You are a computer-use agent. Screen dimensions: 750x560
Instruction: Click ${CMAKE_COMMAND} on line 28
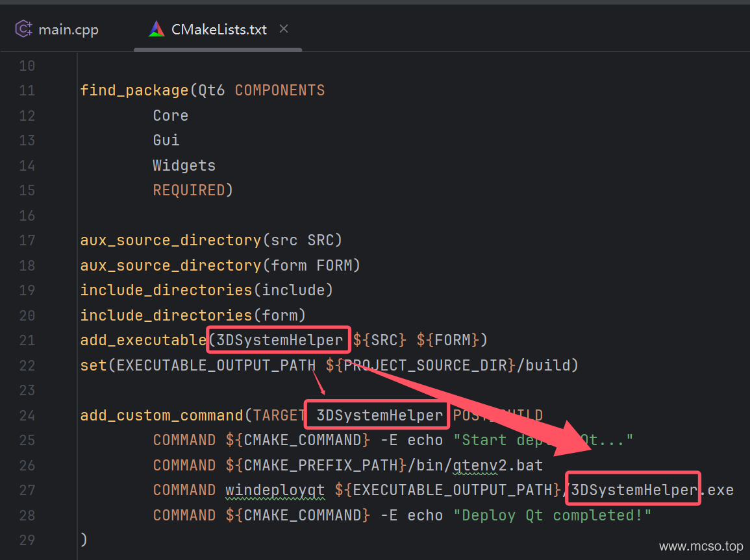tap(298, 516)
